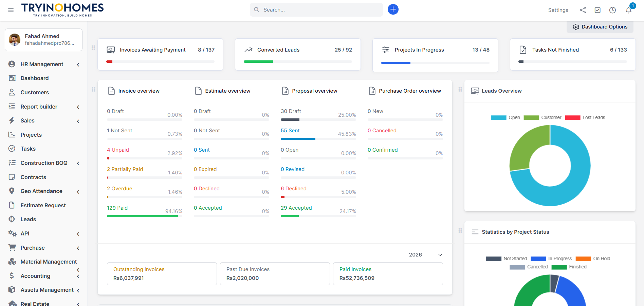
Task: Open the share icon in the header
Action: tap(583, 10)
